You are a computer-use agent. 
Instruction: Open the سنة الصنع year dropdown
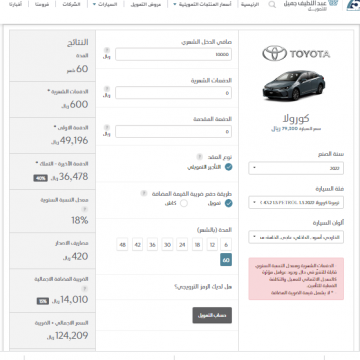(x=296, y=168)
